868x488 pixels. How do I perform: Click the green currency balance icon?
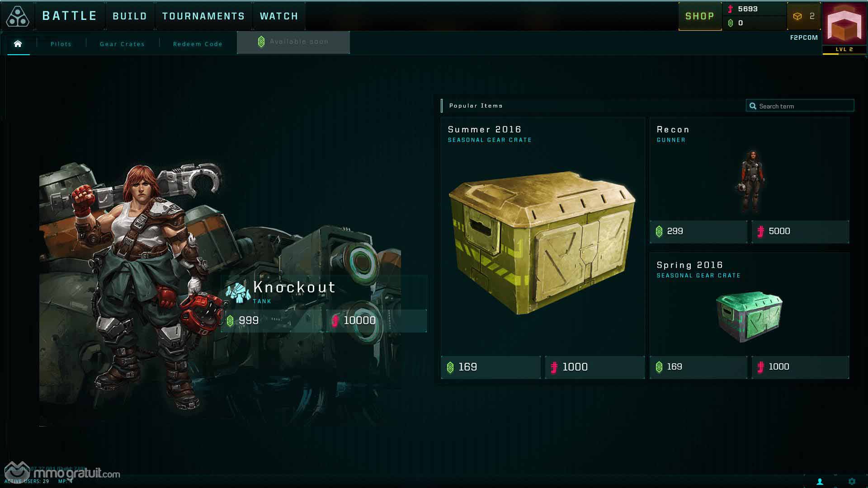point(731,23)
